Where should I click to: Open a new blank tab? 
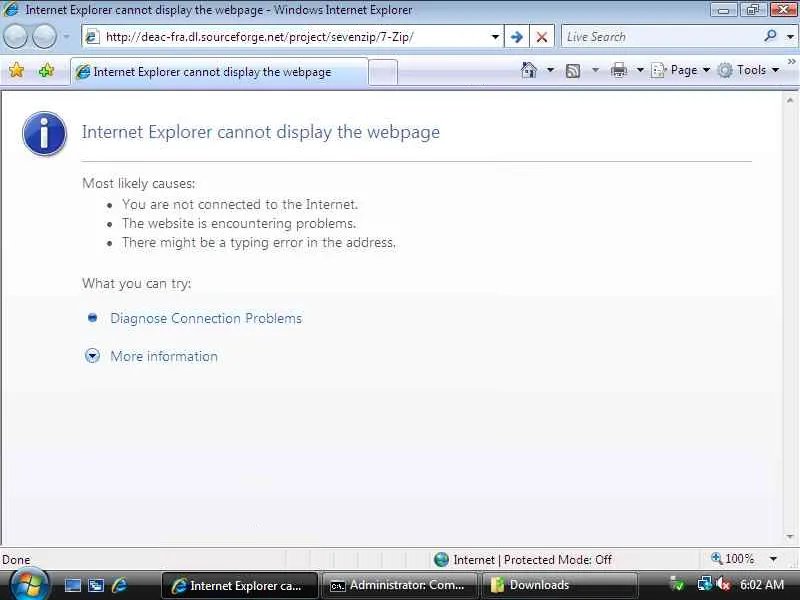[383, 72]
